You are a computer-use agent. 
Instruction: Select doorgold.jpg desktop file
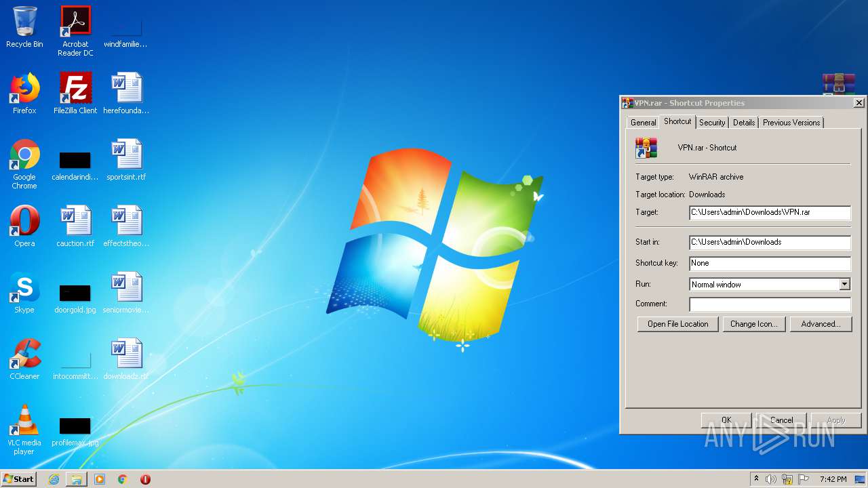pyautogui.click(x=75, y=297)
